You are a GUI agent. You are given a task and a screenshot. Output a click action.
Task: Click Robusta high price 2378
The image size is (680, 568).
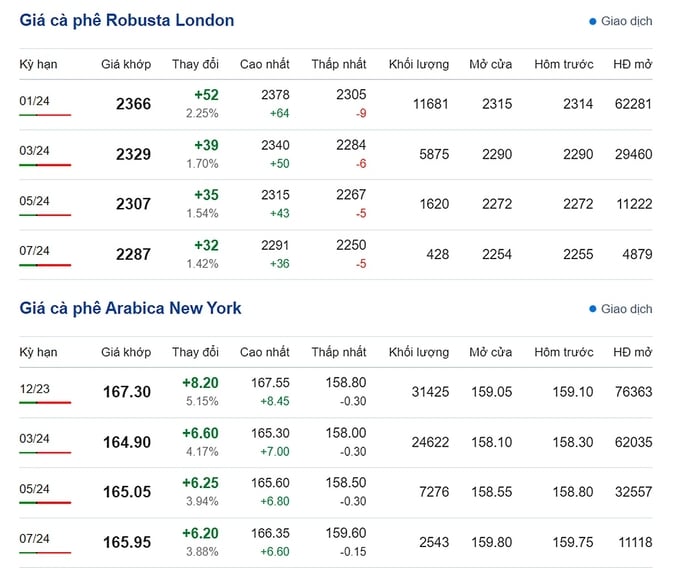(275, 95)
